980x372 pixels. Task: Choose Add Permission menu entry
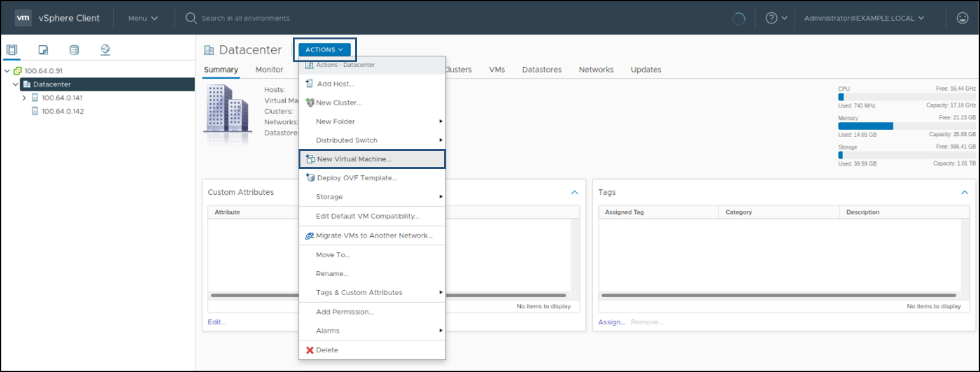[372, 312]
